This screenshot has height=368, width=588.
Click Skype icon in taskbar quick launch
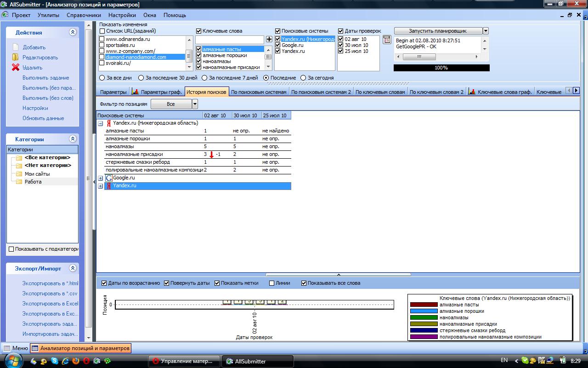[55, 361]
